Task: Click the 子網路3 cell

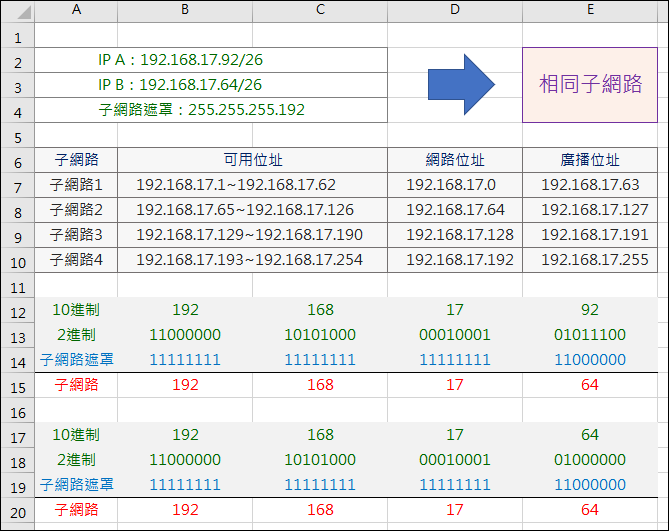Action: click(x=76, y=235)
